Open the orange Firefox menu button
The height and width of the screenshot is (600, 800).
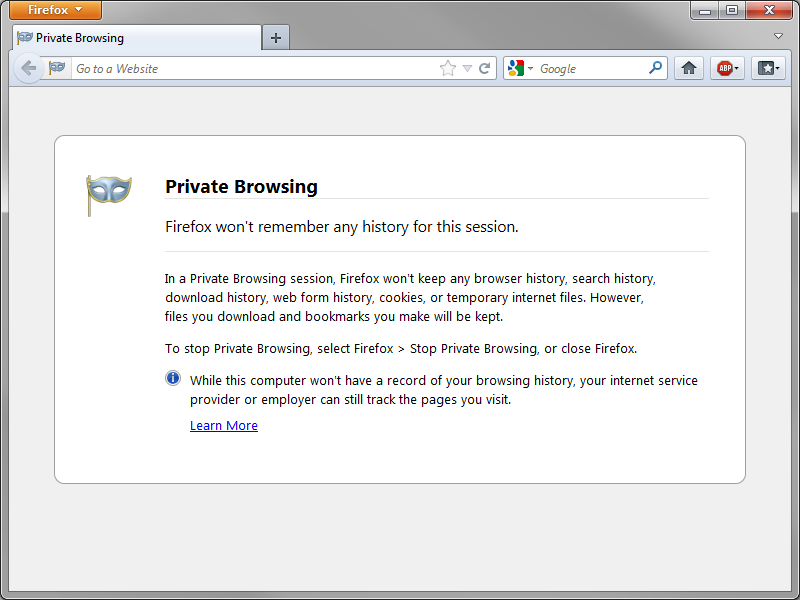tap(55, 10)
